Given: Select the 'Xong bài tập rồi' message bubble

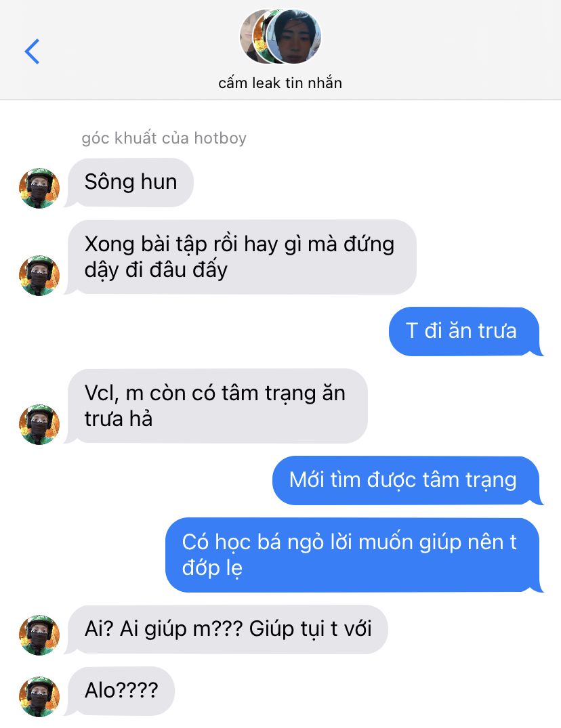Looking at the screenshot, I should tap(242, 257).
